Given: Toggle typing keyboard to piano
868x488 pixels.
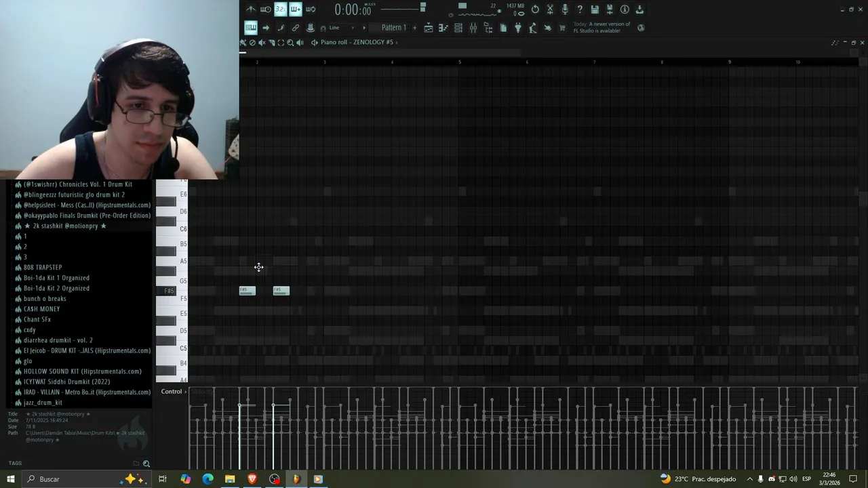Looking at the screenshot, I should click(x=251, y=28).
